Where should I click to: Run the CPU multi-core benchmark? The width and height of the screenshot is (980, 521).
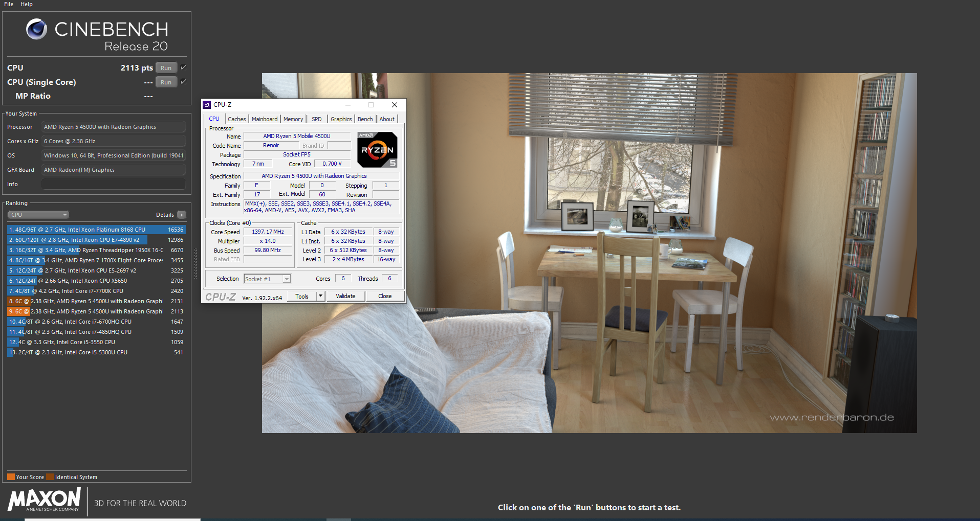[x=166, y=68]
